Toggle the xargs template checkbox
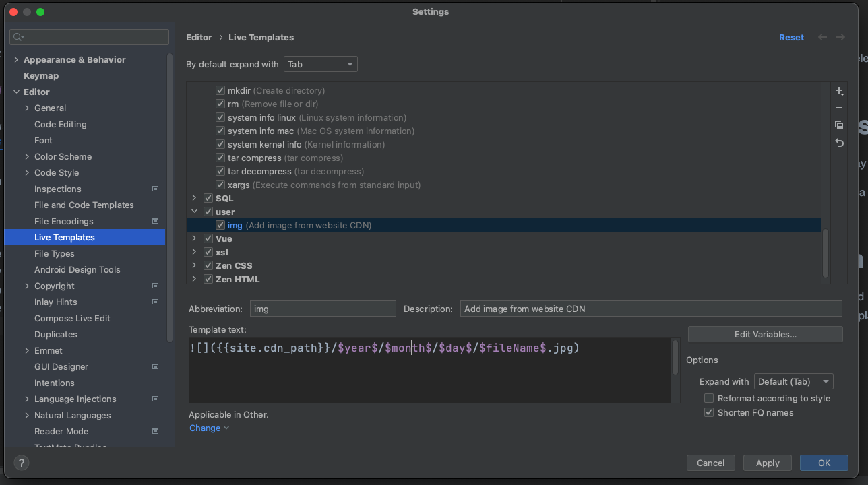Image resolution: width=868 pixels, height=485 pixels. 220,185
